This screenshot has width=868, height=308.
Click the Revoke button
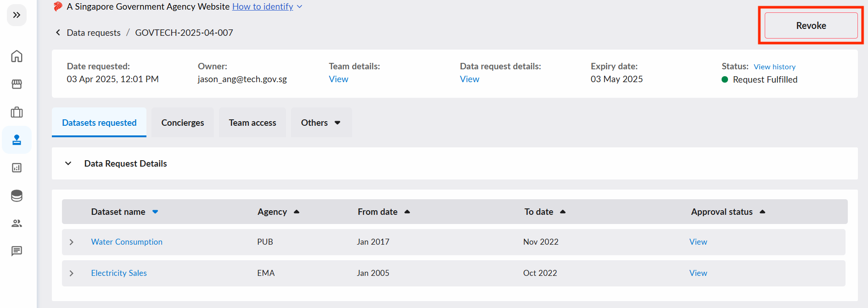click(x=811, y=26)
